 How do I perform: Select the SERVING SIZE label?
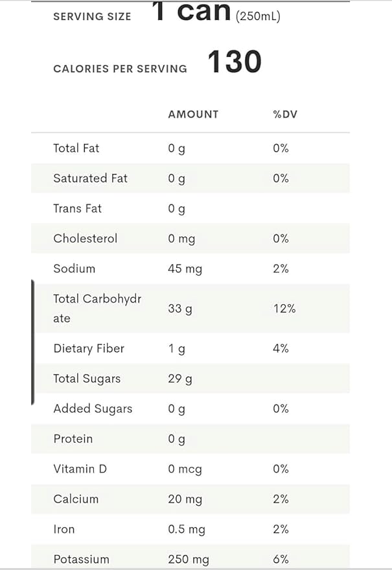point(92,17)
